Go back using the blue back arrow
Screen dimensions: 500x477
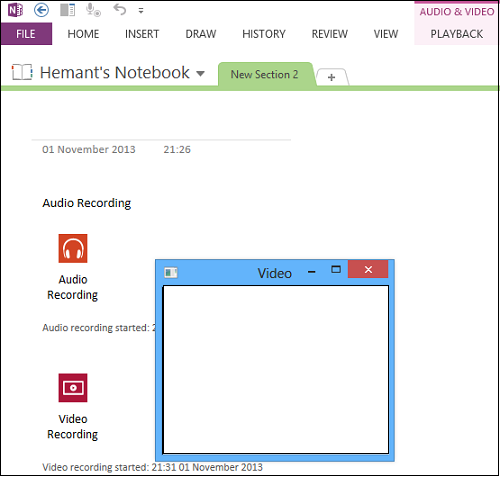point(41,10)
